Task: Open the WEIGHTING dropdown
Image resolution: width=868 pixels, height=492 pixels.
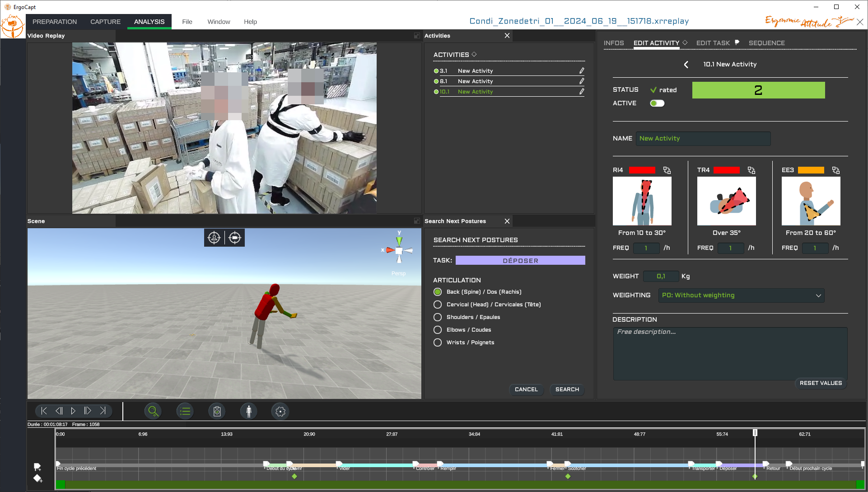Action: pos(741,295)
